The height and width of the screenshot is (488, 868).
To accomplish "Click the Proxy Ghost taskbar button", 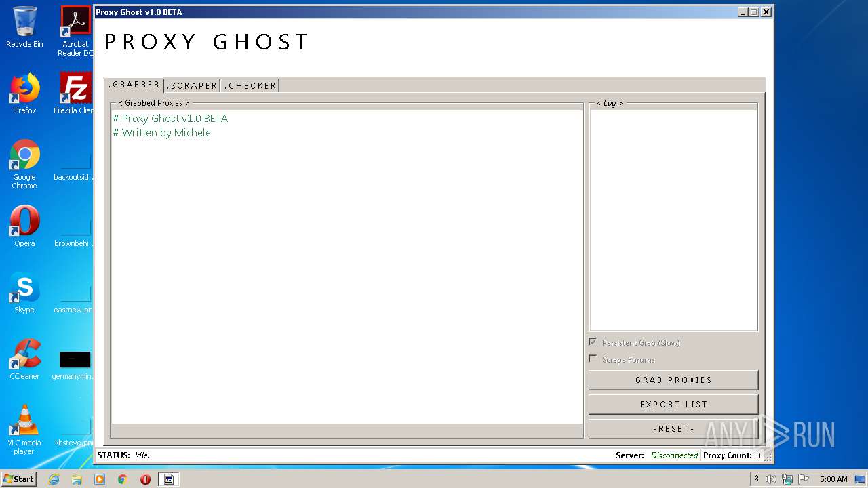I will [169, 479].
